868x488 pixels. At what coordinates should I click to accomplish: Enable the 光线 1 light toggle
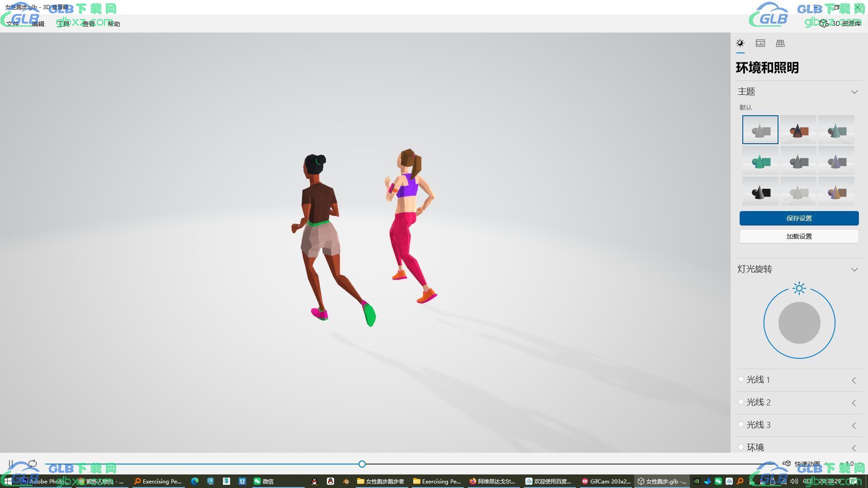click(x=741, y=380)
